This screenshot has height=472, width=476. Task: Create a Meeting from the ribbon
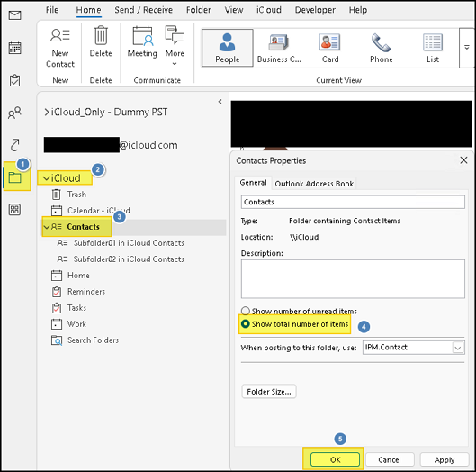tap(142, 41)
